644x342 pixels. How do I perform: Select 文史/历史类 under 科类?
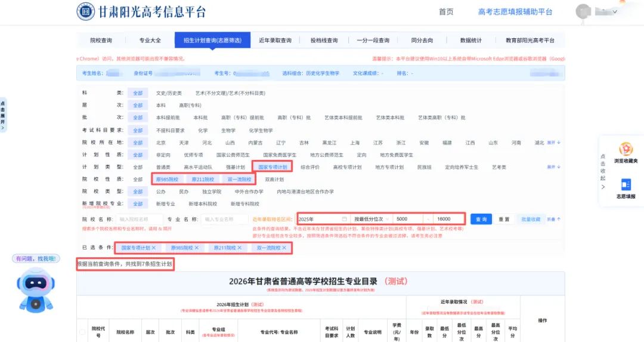[x=169, y=93]
